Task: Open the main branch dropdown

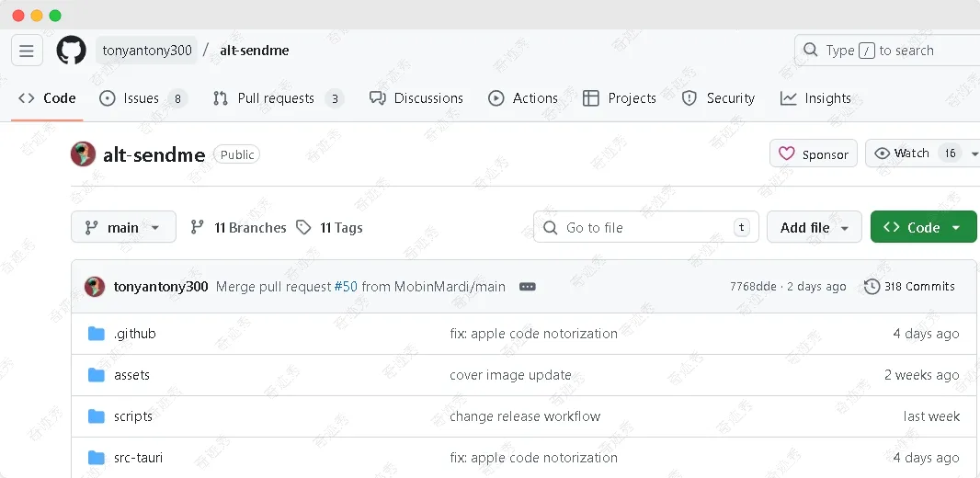Action: click(x=123, y=227)
